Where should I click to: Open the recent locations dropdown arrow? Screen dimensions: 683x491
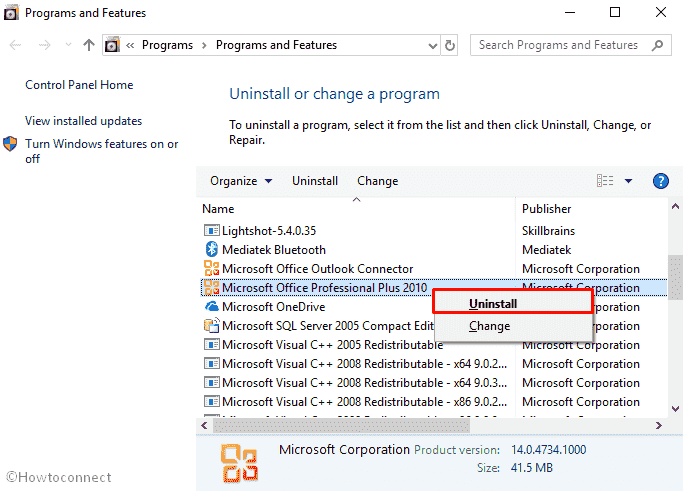click(68, 45)
